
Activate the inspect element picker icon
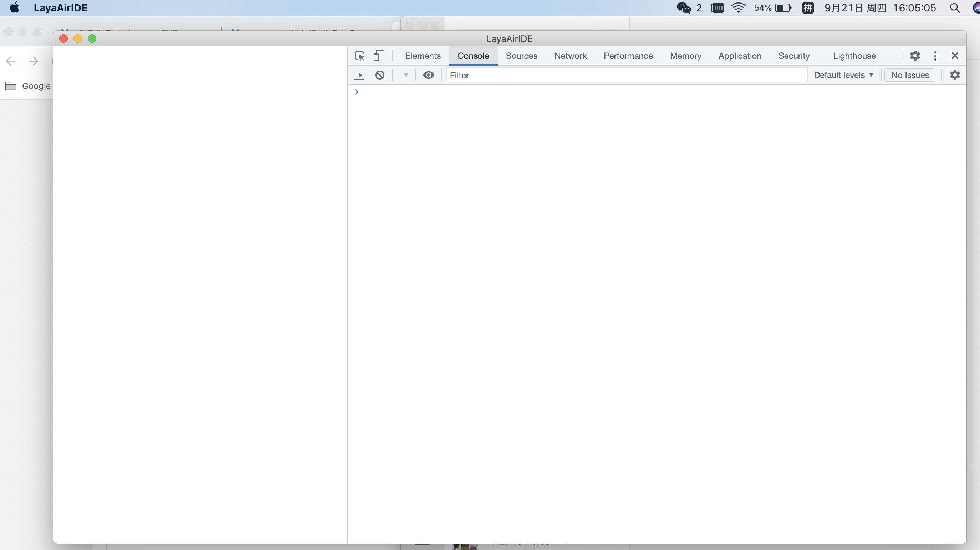point(359,56)
